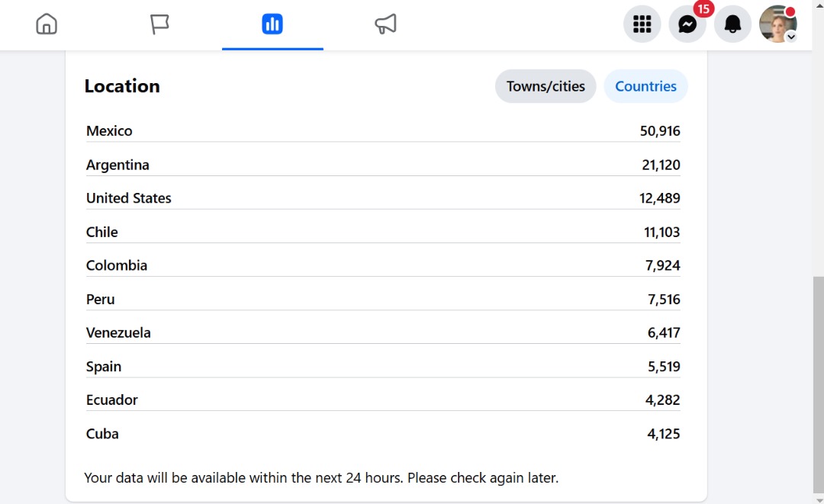
Task: Click the Mexico row label
Action: pyautogui.click(x=109, y=130)
